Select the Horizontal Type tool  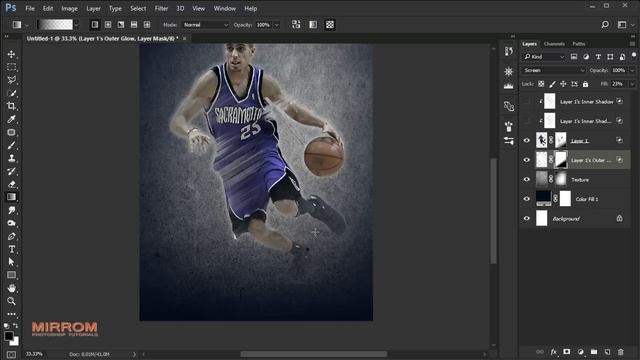(x=11, y=249)
